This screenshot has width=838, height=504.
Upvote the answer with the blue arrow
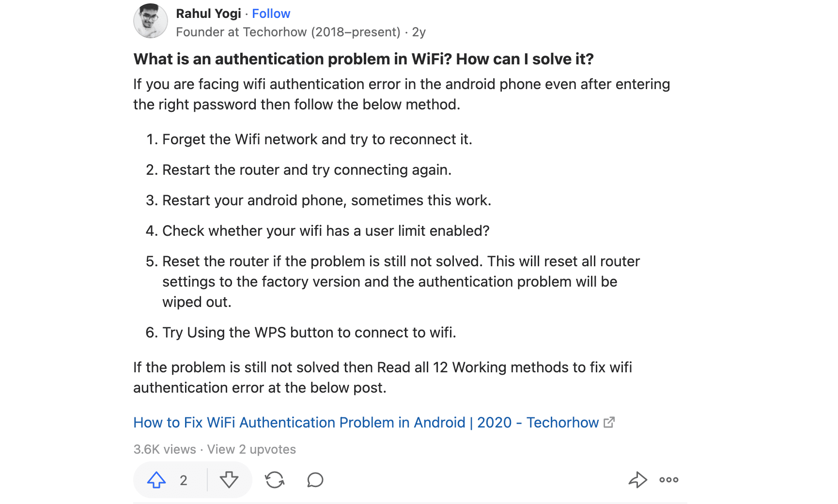pyautogui.click(x=156, y=480)
